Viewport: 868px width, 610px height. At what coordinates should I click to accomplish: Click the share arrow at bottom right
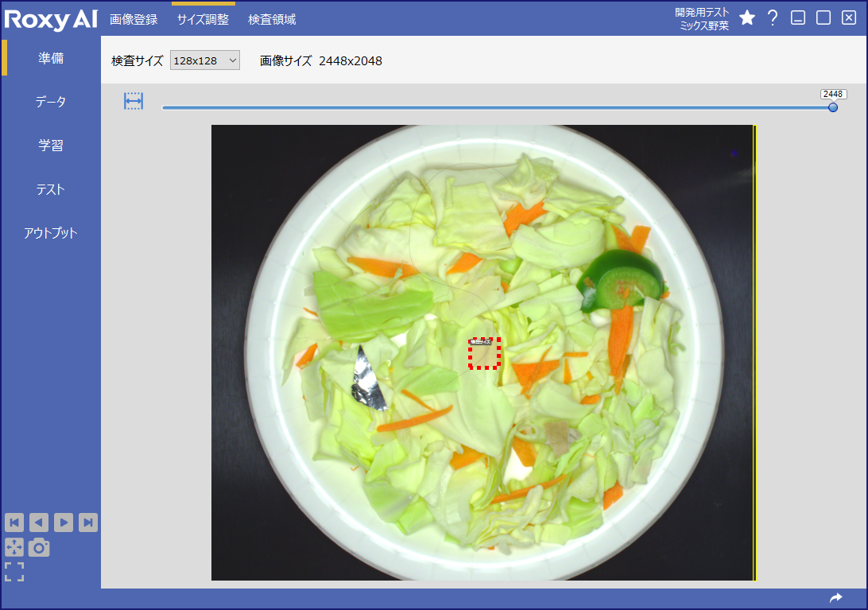(835, 596)
